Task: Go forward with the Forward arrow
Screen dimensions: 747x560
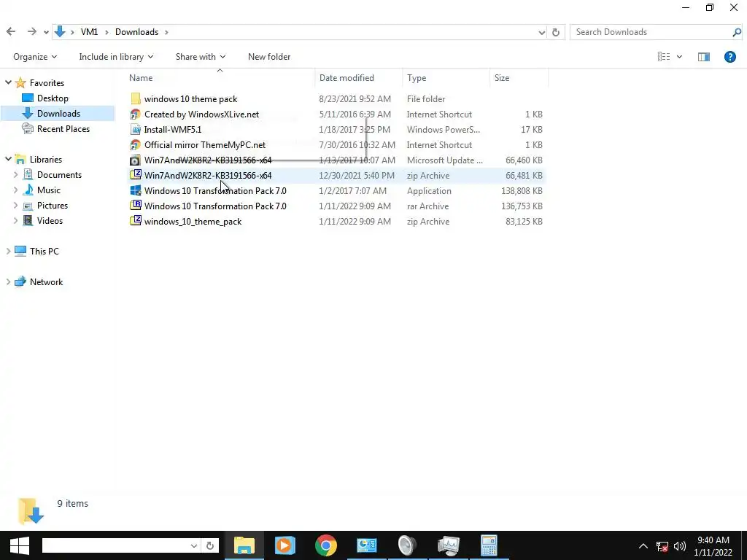Action: [31, 32]
